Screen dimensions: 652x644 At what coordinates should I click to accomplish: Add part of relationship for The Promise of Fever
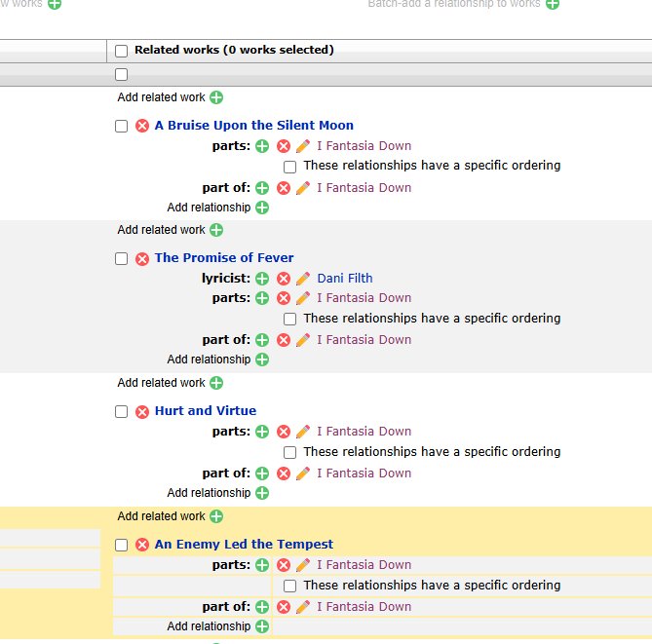262,340
